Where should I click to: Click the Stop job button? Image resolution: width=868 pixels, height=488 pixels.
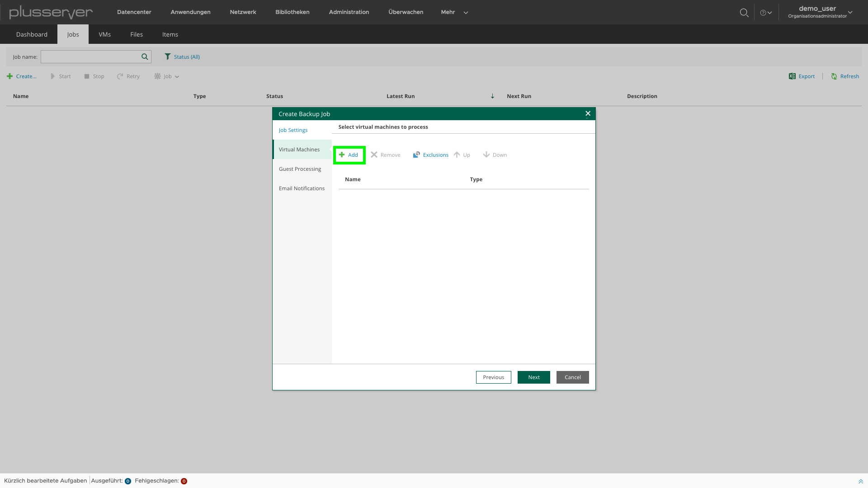tap(94, 76)
